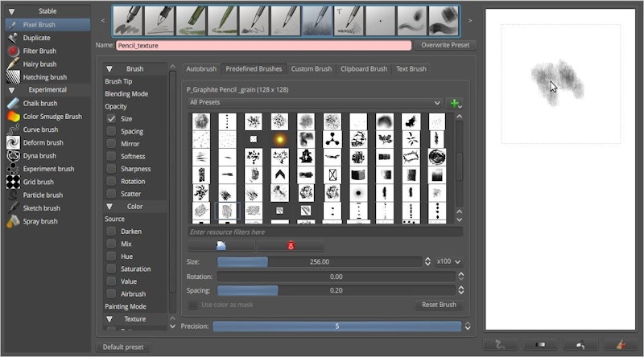The width and height of the screenshot is (644, 357).
Task: Select the Deform brush engine
Action: [39, 142]
